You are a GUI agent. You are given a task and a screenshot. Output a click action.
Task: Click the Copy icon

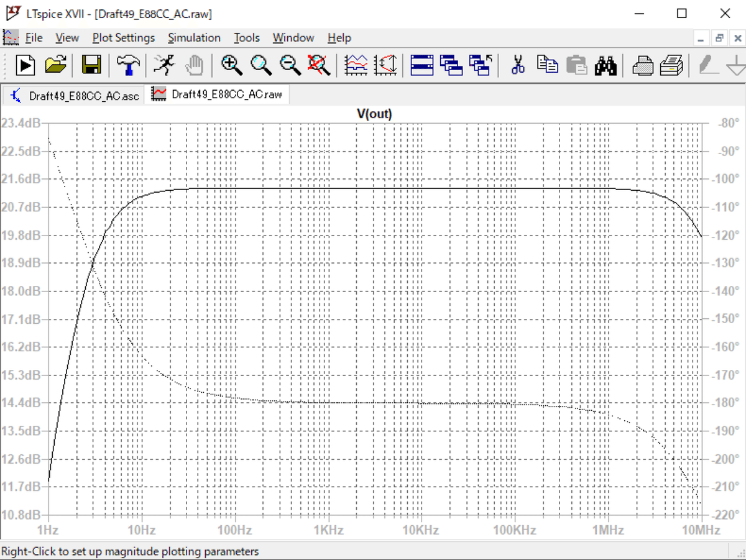pos(547,65)
